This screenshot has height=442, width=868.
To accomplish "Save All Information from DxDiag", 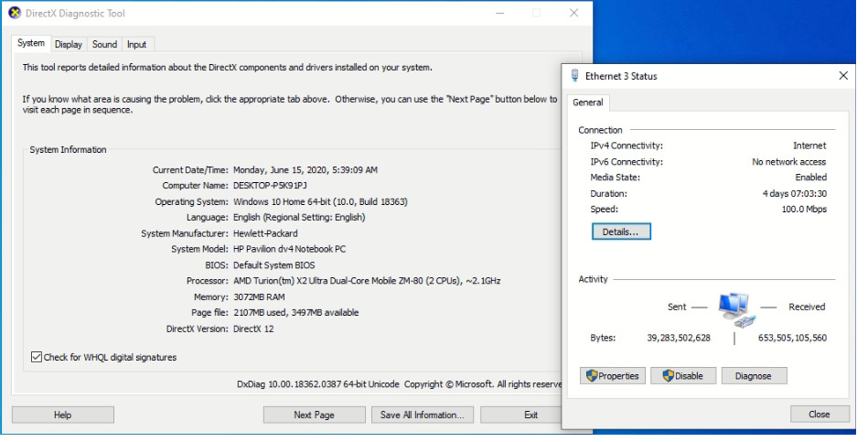I will point(423,415).
